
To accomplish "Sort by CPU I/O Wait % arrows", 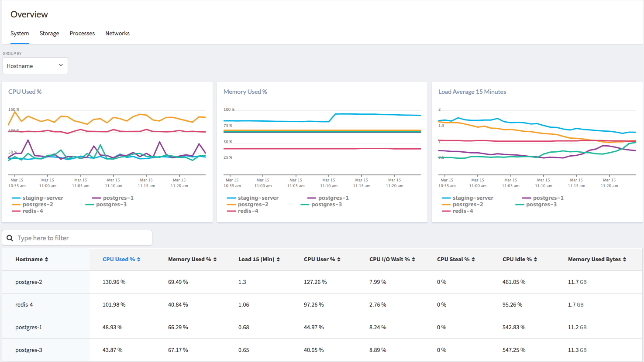I will (x=413, y=260).
